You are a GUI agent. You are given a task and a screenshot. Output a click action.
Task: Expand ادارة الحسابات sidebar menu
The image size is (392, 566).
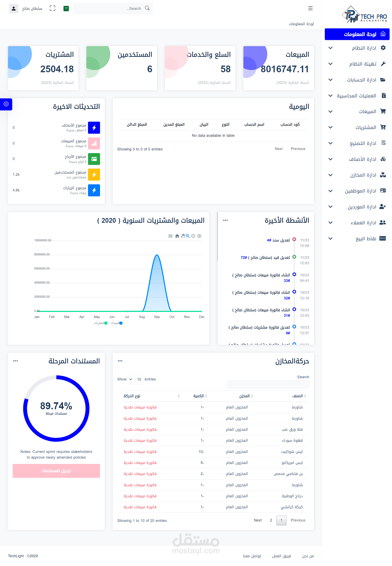357,80
